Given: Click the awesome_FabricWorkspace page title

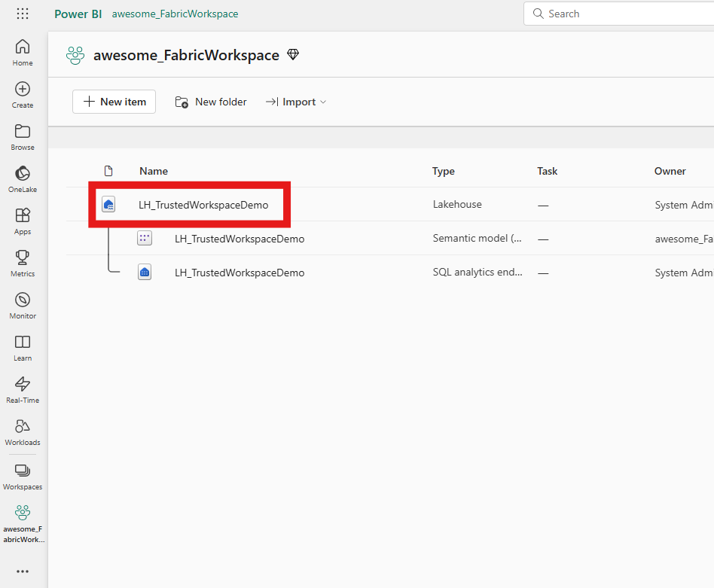Looking at the screenshot, I should 186,55.
